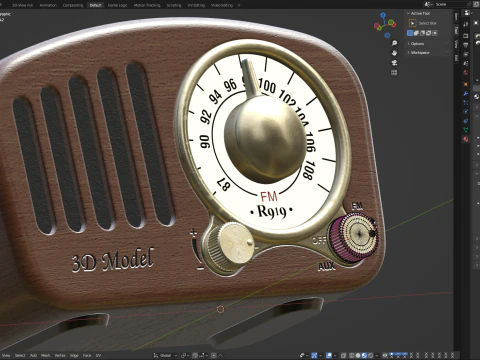Toggle snapping magnet in viewport header
Screen dimensions: 480x360
click(x=195, y=355)
